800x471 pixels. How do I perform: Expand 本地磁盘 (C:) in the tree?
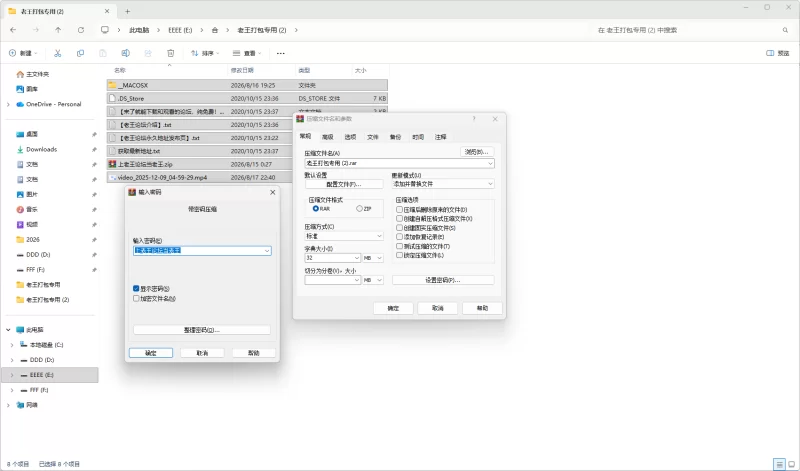12,345
